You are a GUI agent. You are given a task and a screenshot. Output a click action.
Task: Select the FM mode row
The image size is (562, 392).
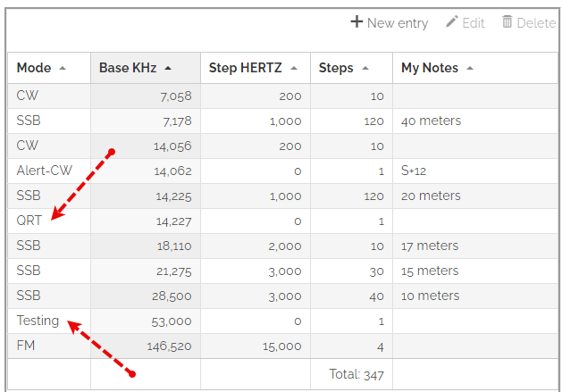click(26, 346)
